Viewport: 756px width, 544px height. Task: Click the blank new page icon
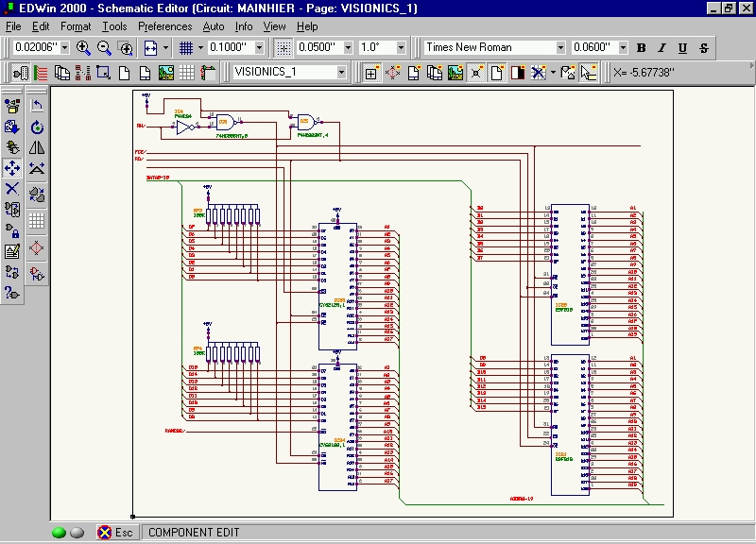point(124,73)
